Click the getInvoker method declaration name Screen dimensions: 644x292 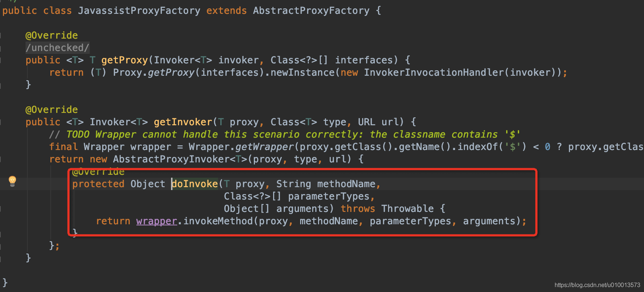pos(183,122)
